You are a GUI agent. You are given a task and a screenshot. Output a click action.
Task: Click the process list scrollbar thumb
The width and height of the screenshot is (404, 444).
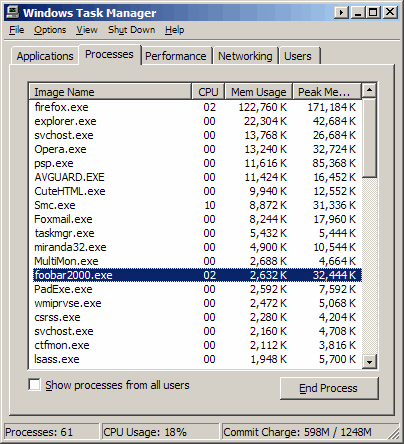[x=369, y=138]
